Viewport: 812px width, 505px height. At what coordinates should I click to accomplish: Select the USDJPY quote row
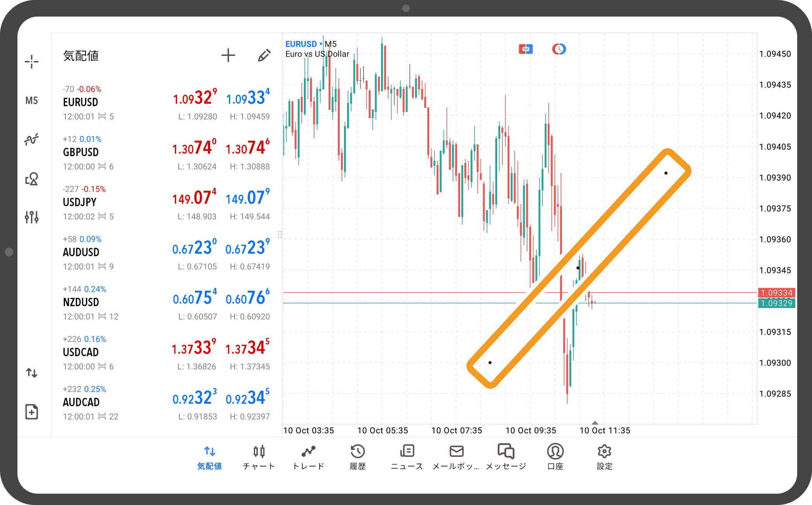[x=166, y=203]
